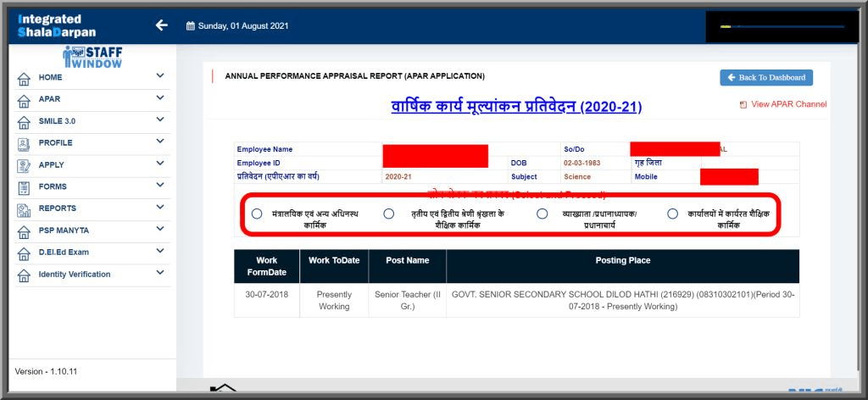Click the 30-07-2018 date cell
The height and width of the screenshot is (400, 868).
coord(267,300)
